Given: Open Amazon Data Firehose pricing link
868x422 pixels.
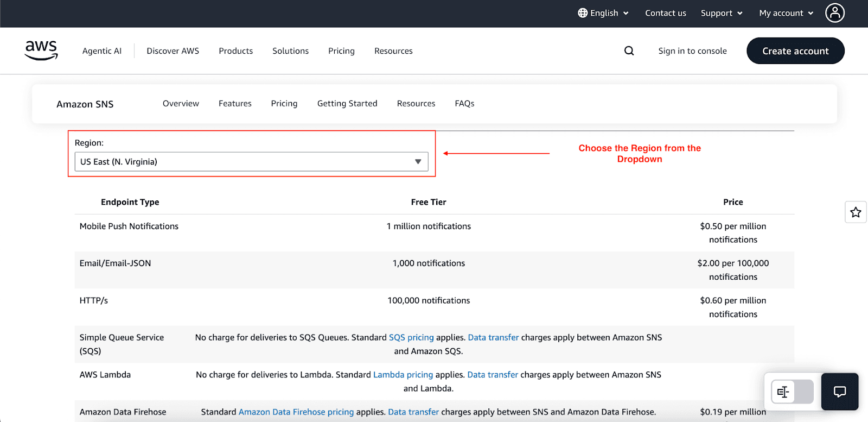Looking at the screenshot, I should pos(296,412).
